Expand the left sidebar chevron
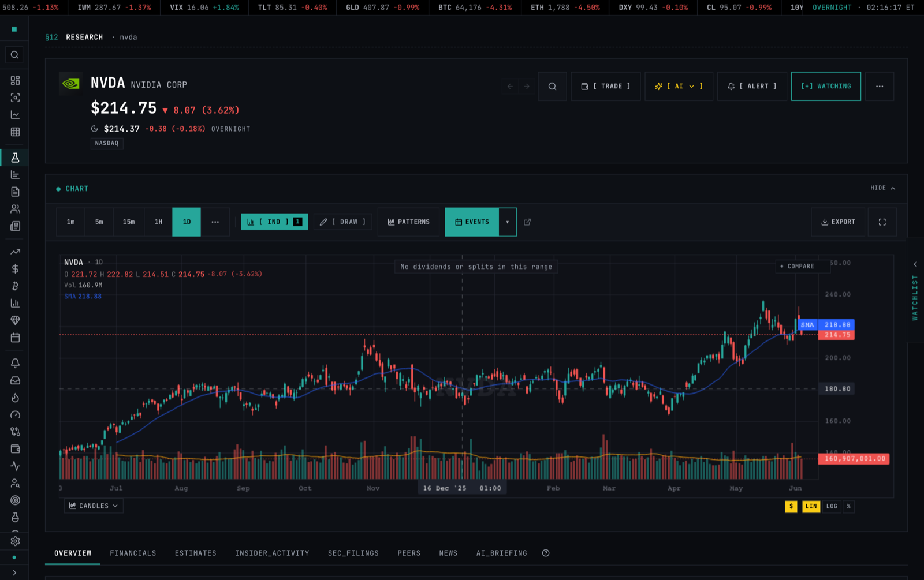This screenshot has width=924, height=580. tap(14, 572)
